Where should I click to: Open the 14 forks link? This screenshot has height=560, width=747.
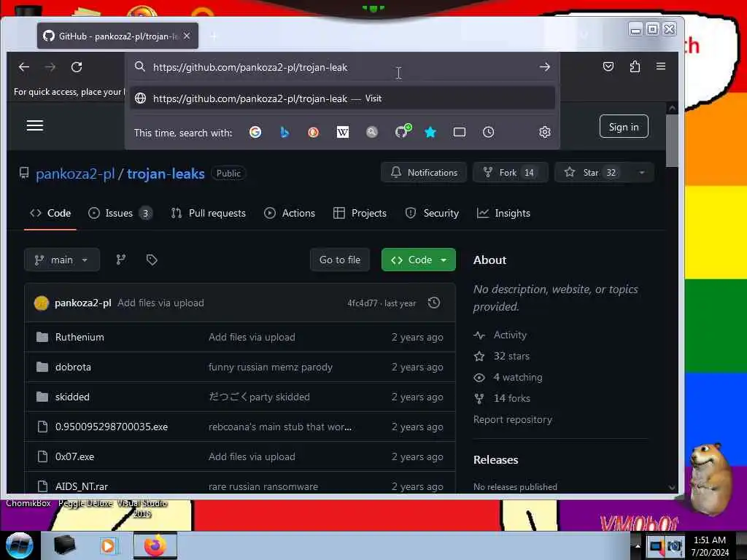[x=511, y=399]
